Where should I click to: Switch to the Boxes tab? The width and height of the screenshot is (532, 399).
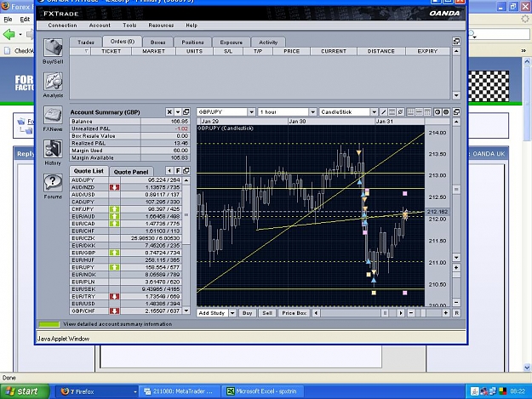pyautogui.click(x=157, y=43)
